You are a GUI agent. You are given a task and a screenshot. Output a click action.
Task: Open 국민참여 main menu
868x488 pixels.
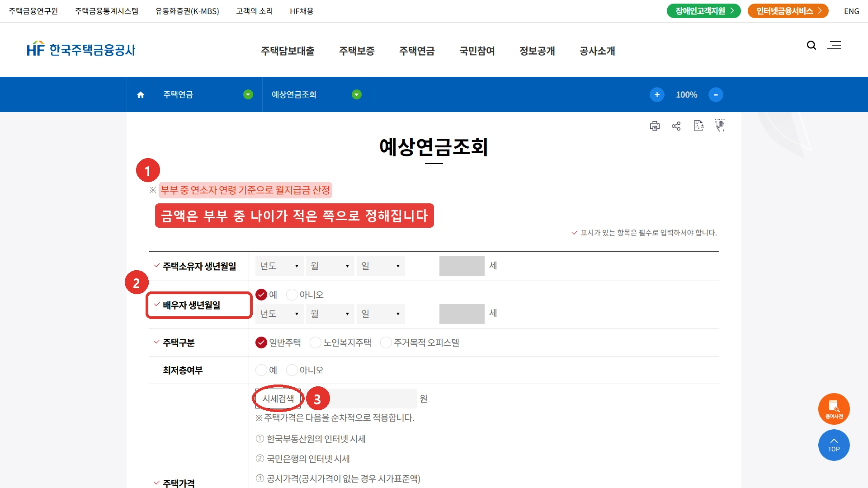[477, 51]
